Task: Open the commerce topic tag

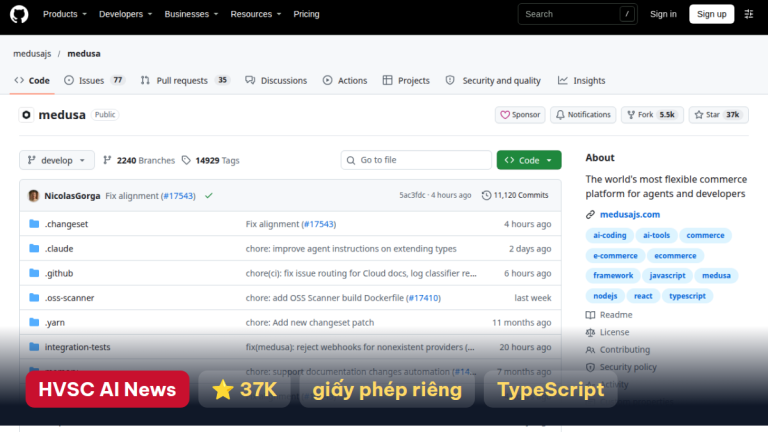Action: coord(705,236)
